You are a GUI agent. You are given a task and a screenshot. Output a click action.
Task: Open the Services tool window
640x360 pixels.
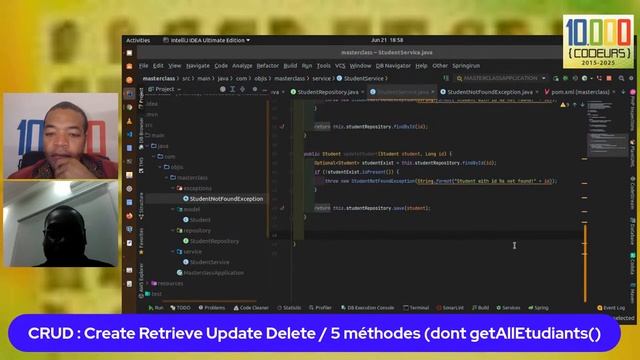(x=508, y=308)
